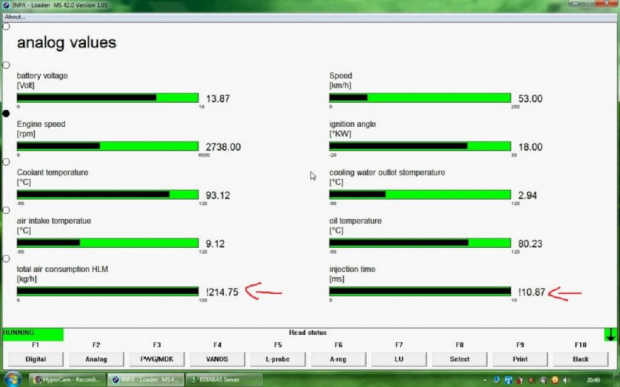The width and height of the screenshot is (620, 387).
Task: Click the oil temperature value 80.23
Action: pos(530,244)
